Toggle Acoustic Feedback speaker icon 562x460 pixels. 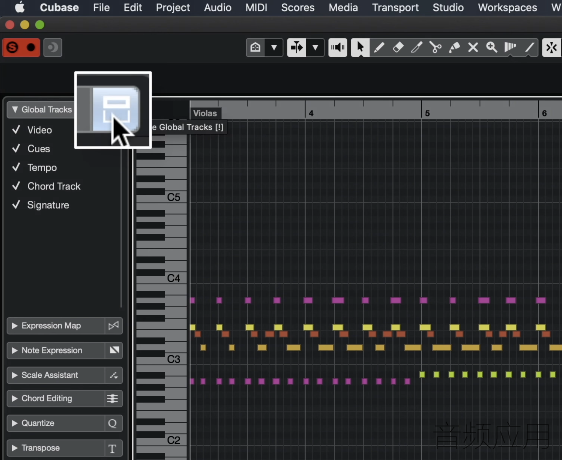pyautogui.click(x=338, y=47)
